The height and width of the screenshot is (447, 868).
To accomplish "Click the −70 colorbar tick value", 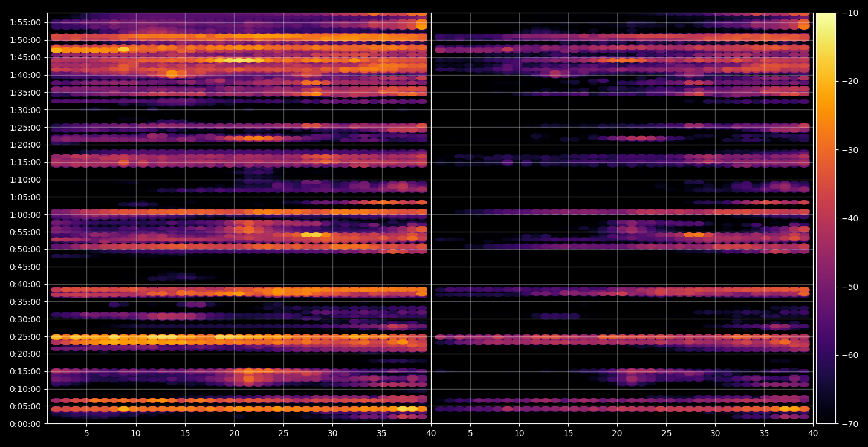I will pos(849,424).
